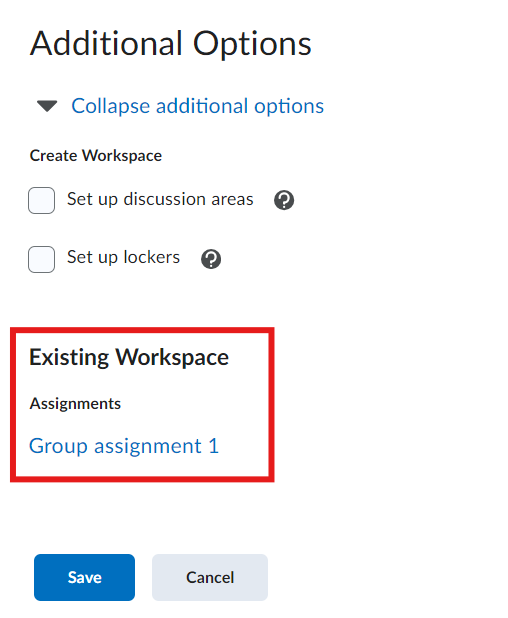Click the Assignments subheading
Screen dimensions: 508x618
coord(75,404)
